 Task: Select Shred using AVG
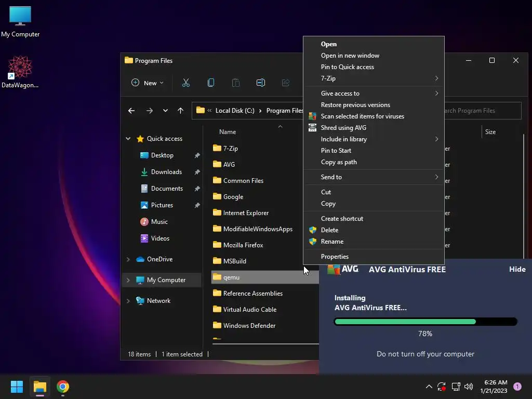[374, 128]
